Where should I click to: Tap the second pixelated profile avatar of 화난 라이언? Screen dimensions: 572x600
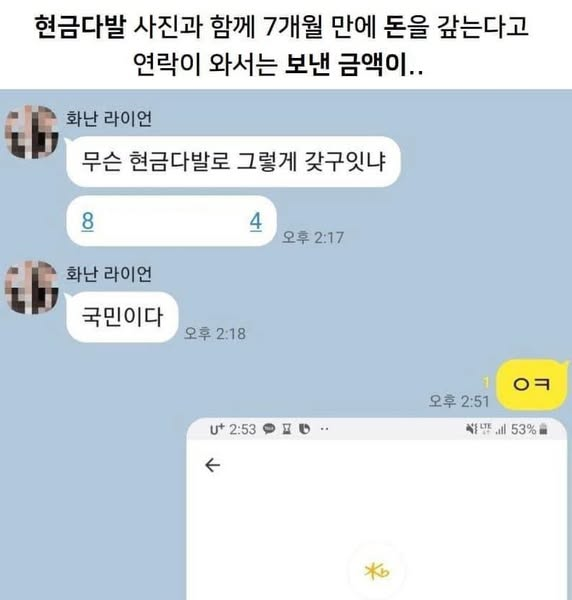click(x=31, y=287)
